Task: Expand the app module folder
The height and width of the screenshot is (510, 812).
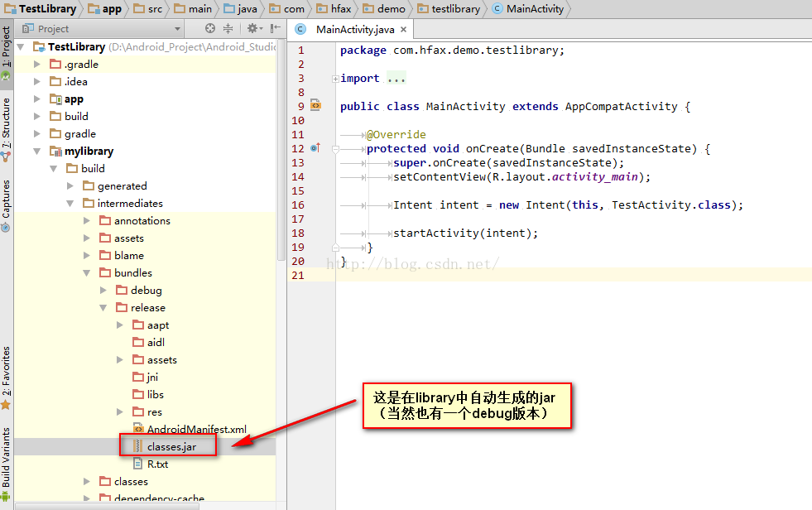Action: [37, 99]
